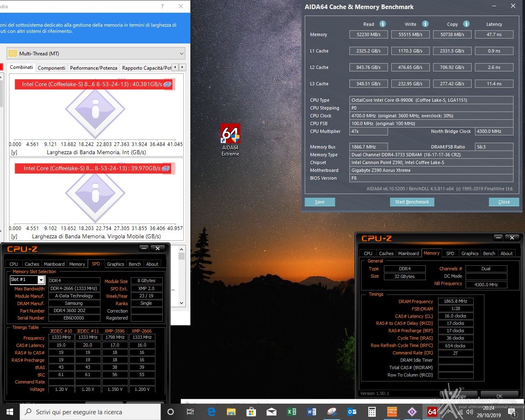Click info icon in Sandra floating-point bandwidth chart
The height and width of the screenshot is (420, 525).
(95, 194)
